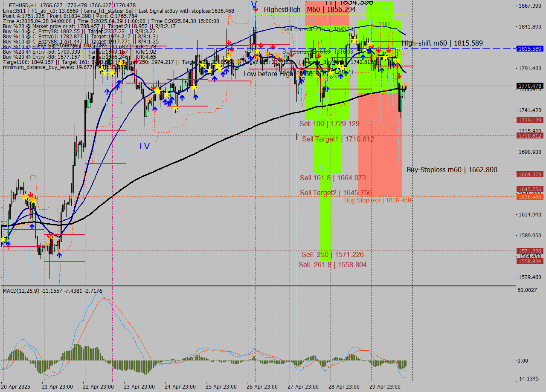Select the orange 'Buy Stoploss | 1636.468' label
Viewport: 546px width, 392px height.
[378, 200]
